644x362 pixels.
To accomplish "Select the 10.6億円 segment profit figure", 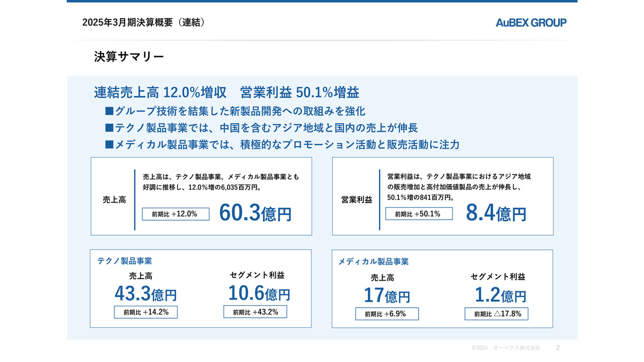I will click(x=259, y=293).
